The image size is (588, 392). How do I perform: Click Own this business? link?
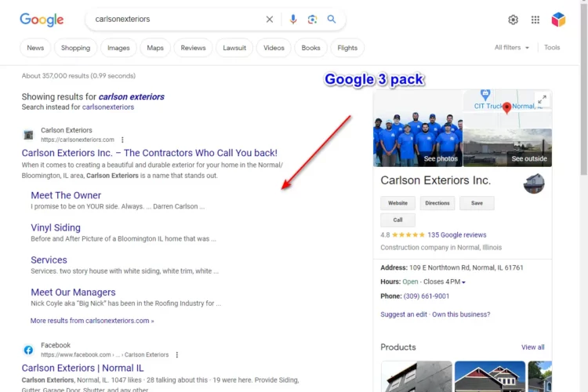click(461, 314)
